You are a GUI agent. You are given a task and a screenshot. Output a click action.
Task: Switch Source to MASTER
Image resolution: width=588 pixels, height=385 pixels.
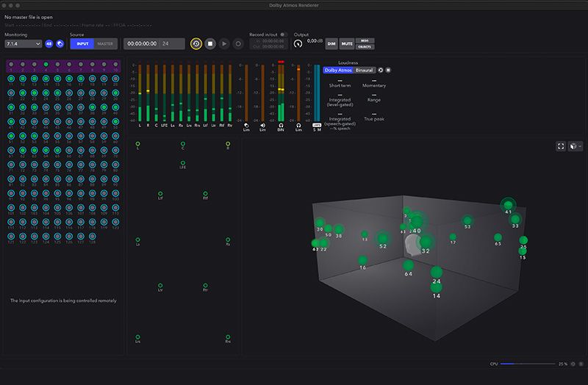pyautogui.click(x=105, y=44)
